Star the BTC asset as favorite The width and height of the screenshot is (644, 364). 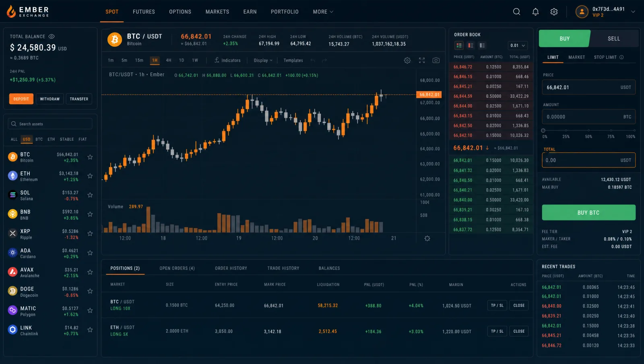90,157
